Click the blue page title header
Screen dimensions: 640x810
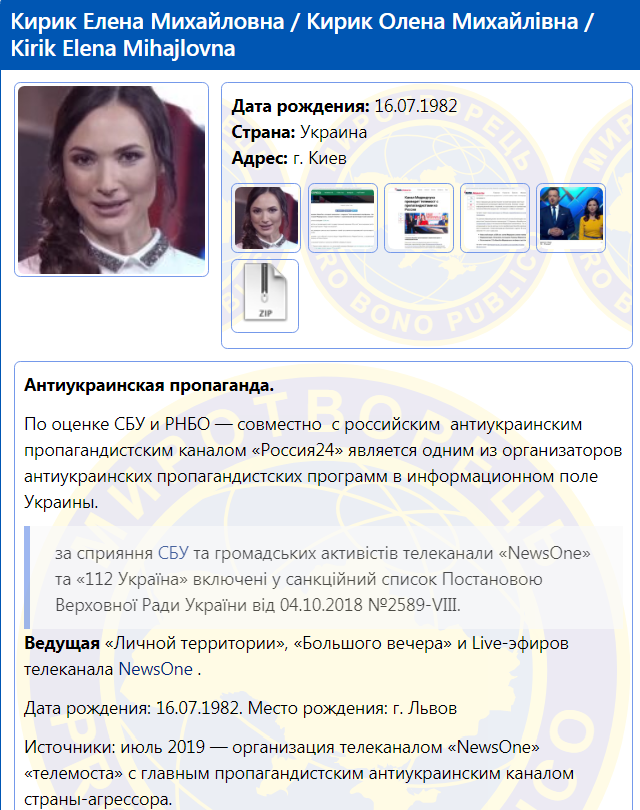tap(320, 35)
